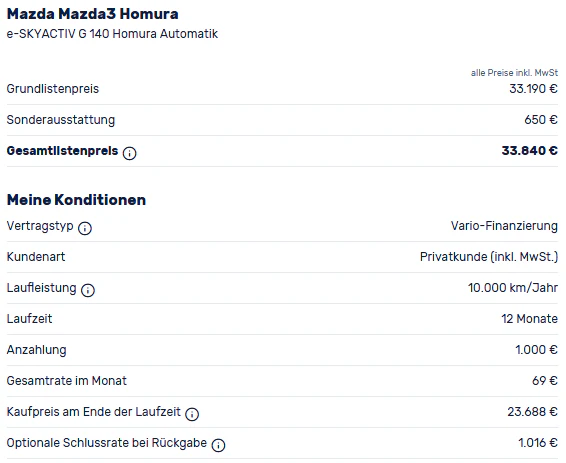This screenshot has width=566, height=463.
Task: Click the Mazda Mazda3 Homura heading
Action: [x=92, y=14]
